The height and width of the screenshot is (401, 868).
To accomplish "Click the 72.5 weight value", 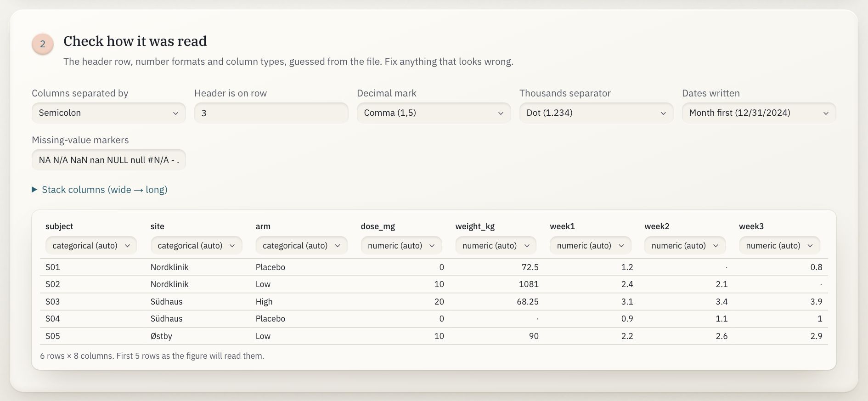I will click(x=530, y=267).
